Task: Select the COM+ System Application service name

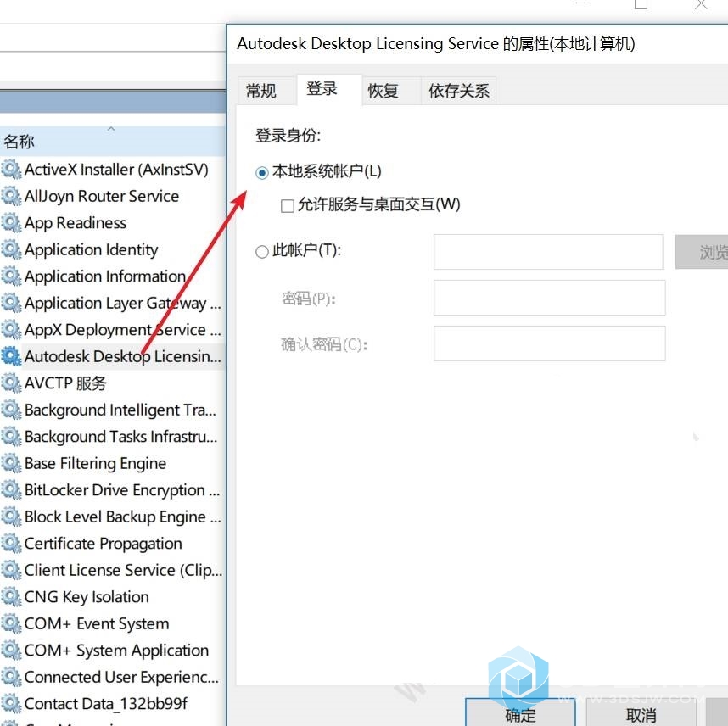Action: coord(116,651)
